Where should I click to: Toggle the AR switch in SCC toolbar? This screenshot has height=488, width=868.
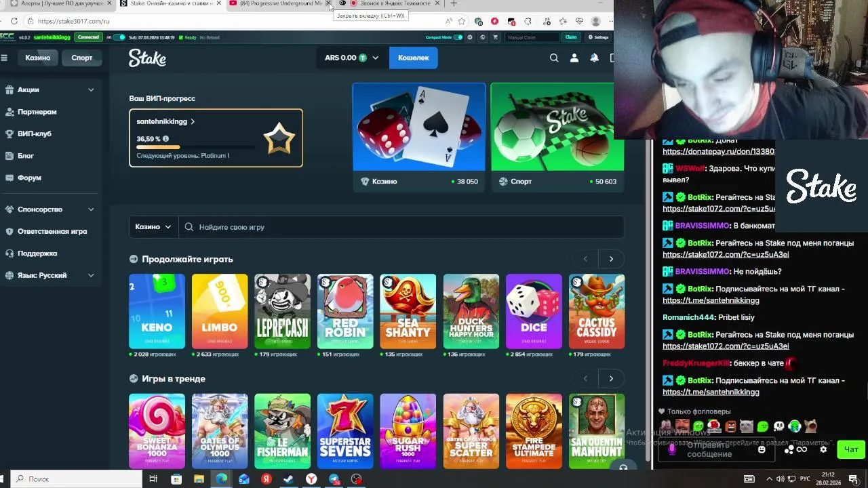tap(119, 37)
